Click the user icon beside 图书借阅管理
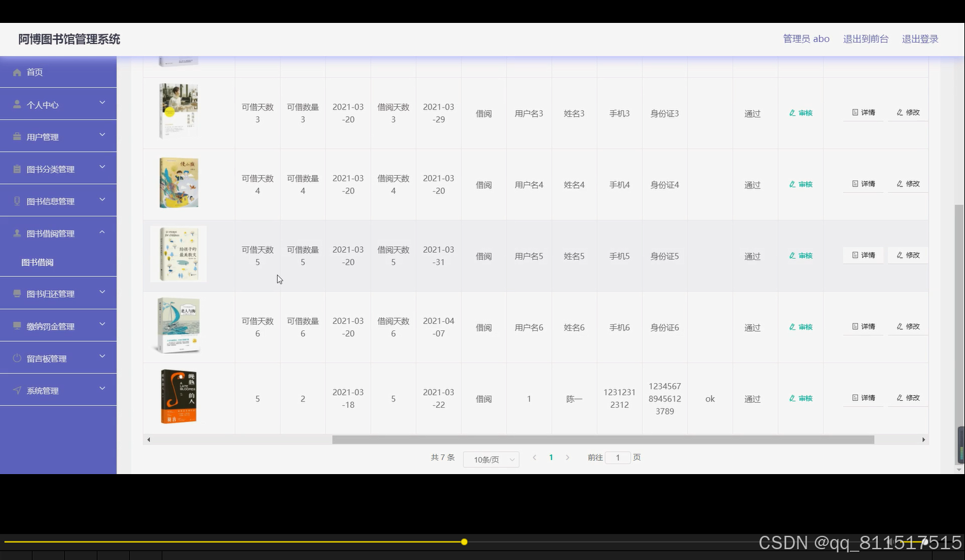This screenshot has width=965, height=560. pos(17,234)
